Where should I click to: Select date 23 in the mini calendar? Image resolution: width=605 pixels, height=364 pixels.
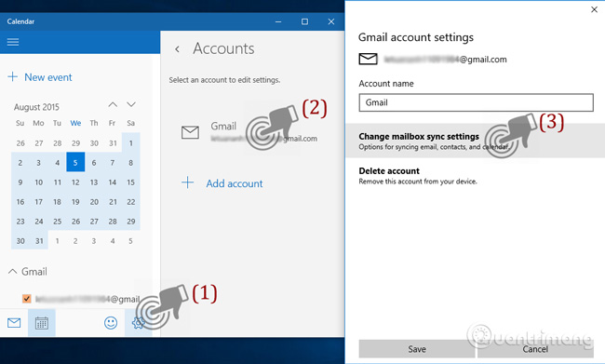(20, 222)
